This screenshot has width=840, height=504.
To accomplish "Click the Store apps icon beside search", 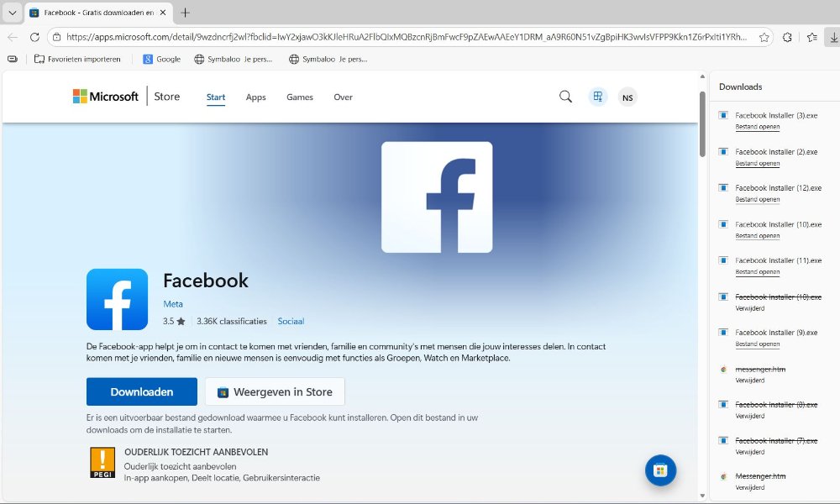I will [597, 97].
